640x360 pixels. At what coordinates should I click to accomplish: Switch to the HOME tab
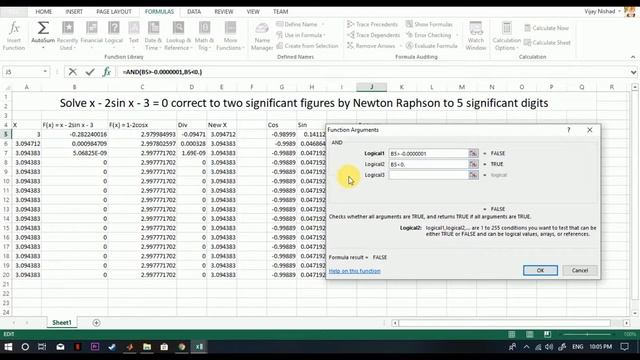44,11
